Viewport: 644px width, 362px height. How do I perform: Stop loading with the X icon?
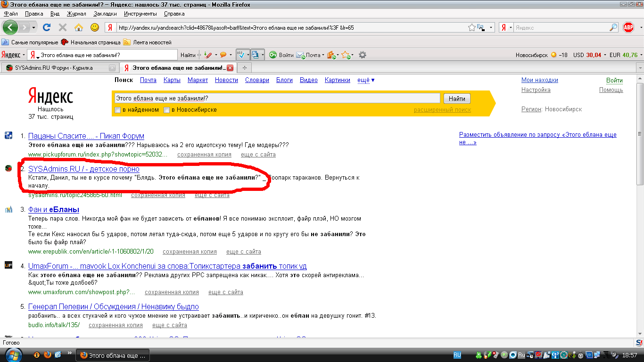pyautogui.click(x=63, y=27)
